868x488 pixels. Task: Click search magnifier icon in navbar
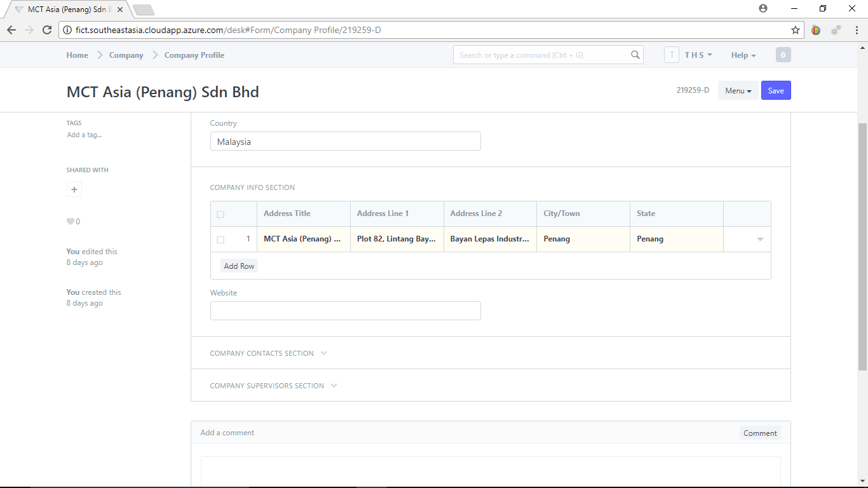coord(635,55)
